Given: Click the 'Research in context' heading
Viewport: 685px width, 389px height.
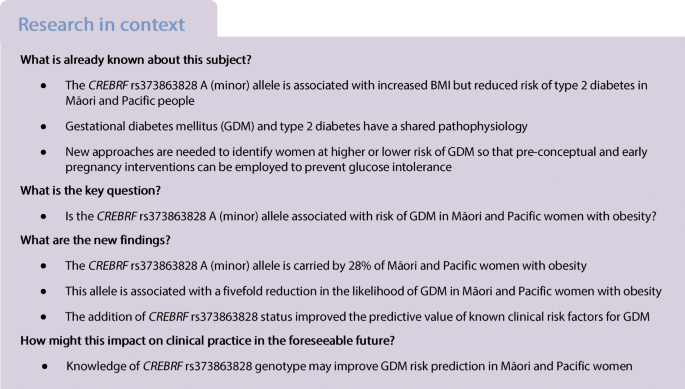Looking at the screenshot, I should (x=101, y=24).
